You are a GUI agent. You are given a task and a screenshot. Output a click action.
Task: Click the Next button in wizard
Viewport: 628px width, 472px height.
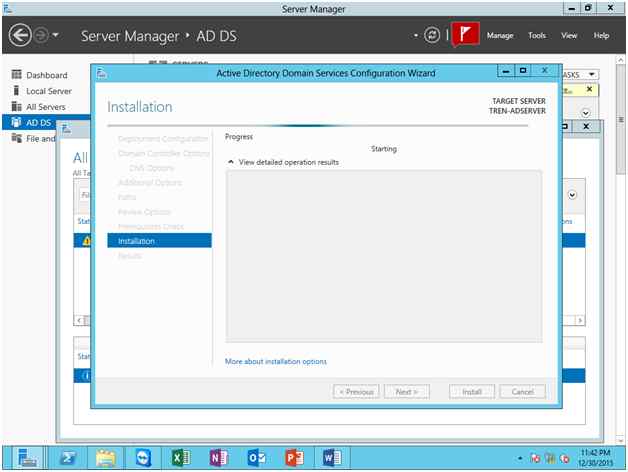tap(407, 391)
